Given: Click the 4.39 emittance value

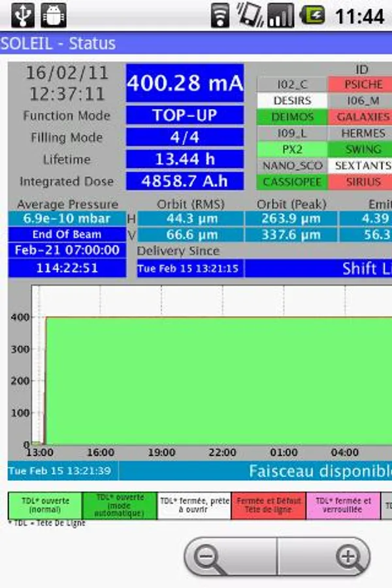Looking at the screenshot, I should coord(366,219).
